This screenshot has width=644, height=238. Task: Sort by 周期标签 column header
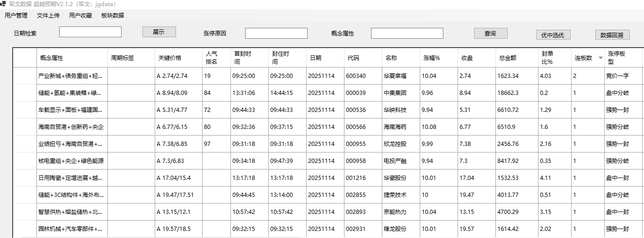pyautogui.click(x=131, y=58)
